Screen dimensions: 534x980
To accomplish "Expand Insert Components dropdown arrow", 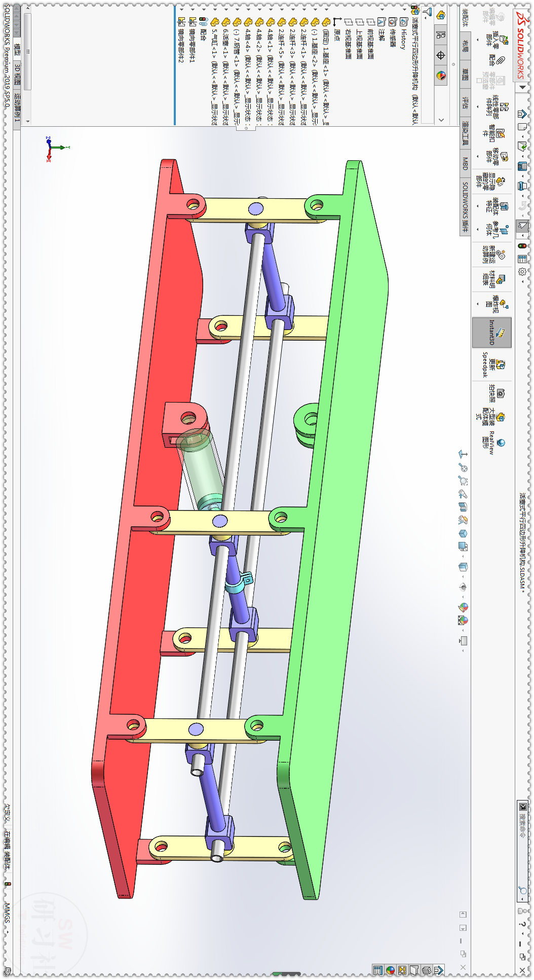I will (477, 39).
